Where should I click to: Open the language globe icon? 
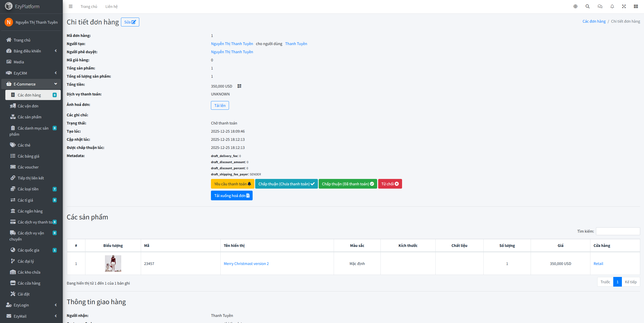point(575,7)
